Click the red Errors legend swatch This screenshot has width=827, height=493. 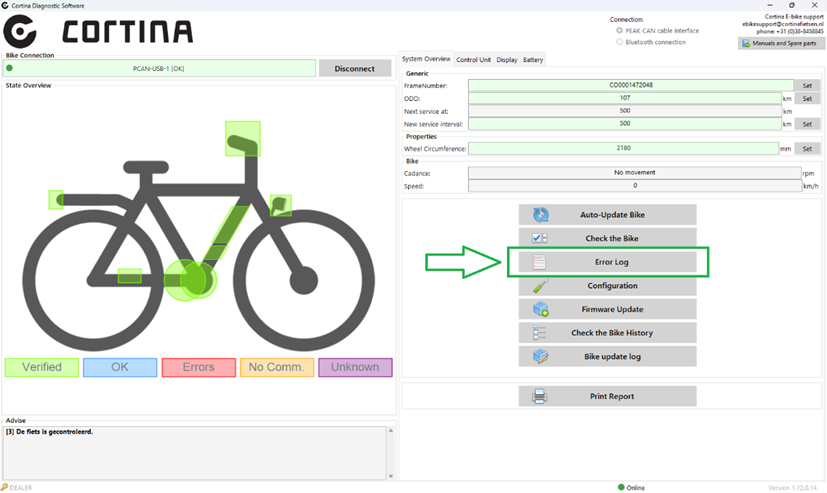click(x=198, y=367)
